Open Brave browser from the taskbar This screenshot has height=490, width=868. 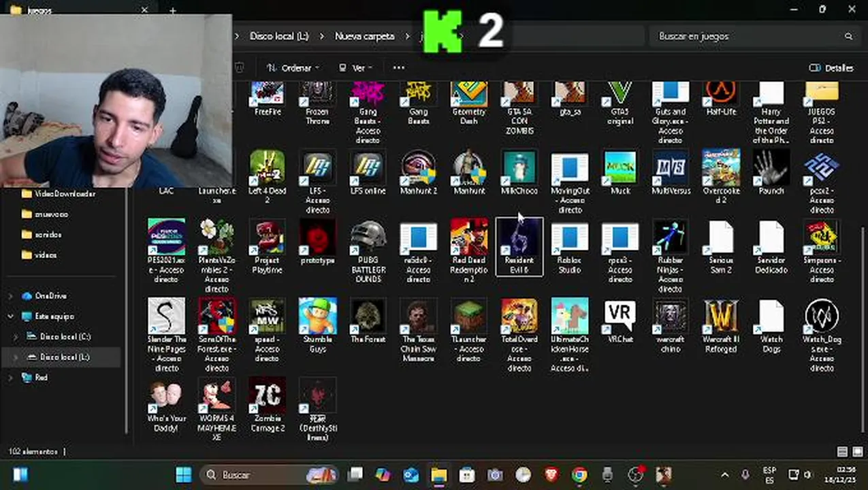[x=551, y=474]
